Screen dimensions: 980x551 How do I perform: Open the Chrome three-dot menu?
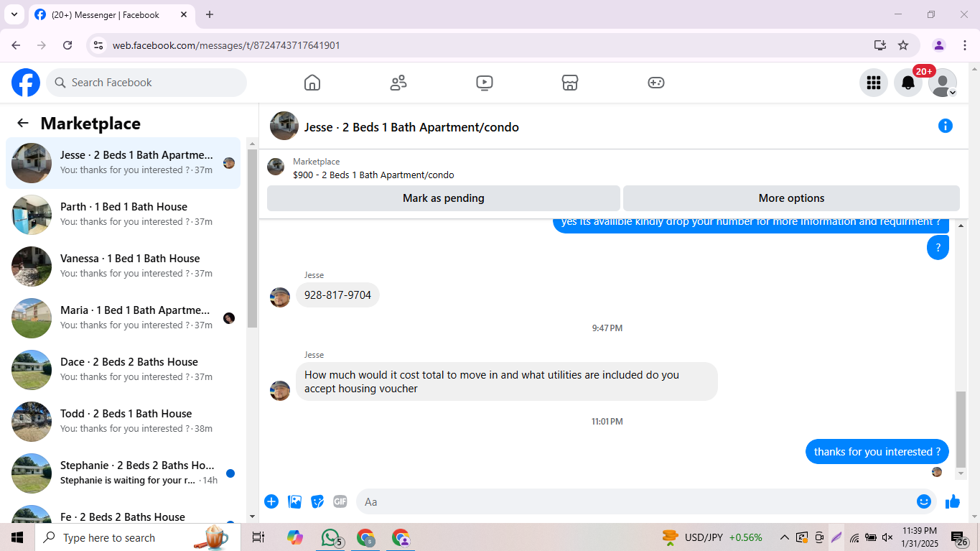pyautogui.click(x=963, y=45)
